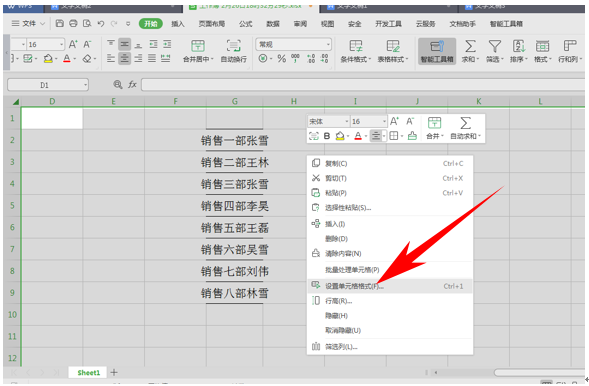
Task: Open the font size 16 dropdown in ribbon
Action: tap(62, 44)
